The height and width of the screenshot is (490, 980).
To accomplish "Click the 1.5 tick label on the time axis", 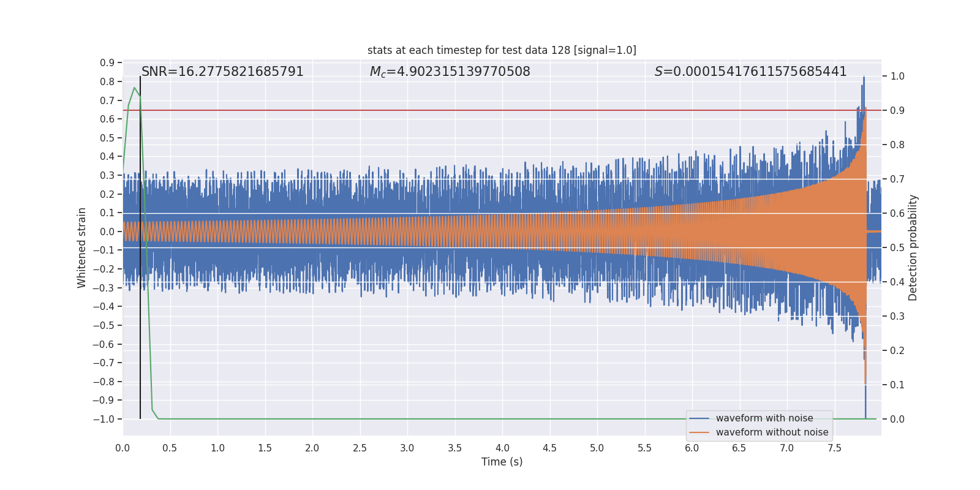I will click(x=265, y=448).
